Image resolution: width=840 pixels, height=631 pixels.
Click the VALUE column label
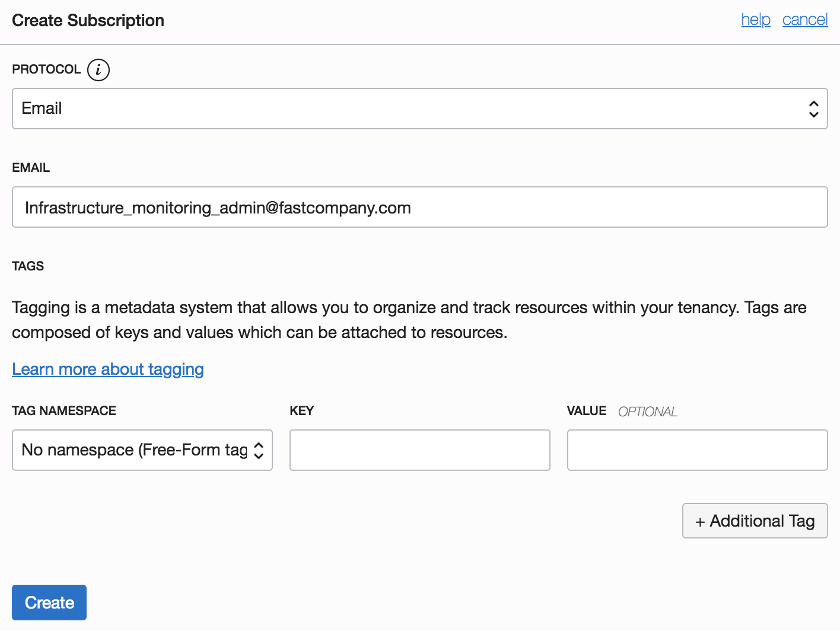coord(586,411)
